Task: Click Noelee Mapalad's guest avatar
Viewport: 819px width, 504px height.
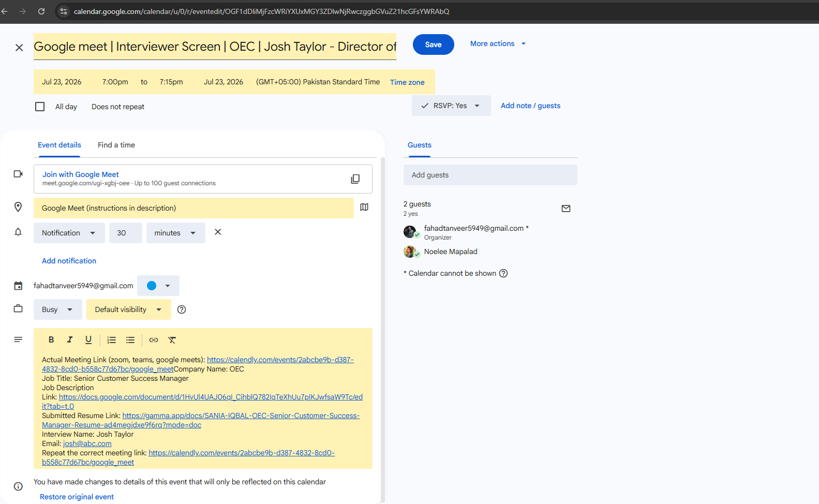Action: tap(410, 251)
